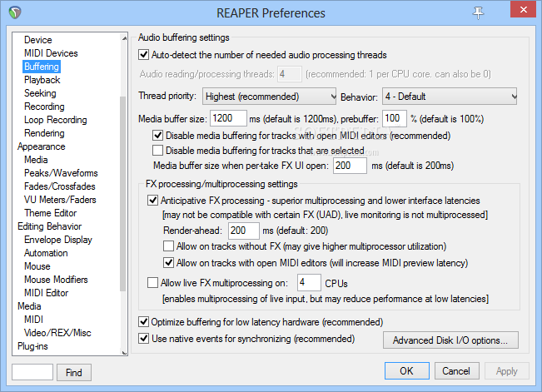The image size is (542, 392).
Task: Enable Allow live FX multiprocessing checkbox
Action: [153, 283]
